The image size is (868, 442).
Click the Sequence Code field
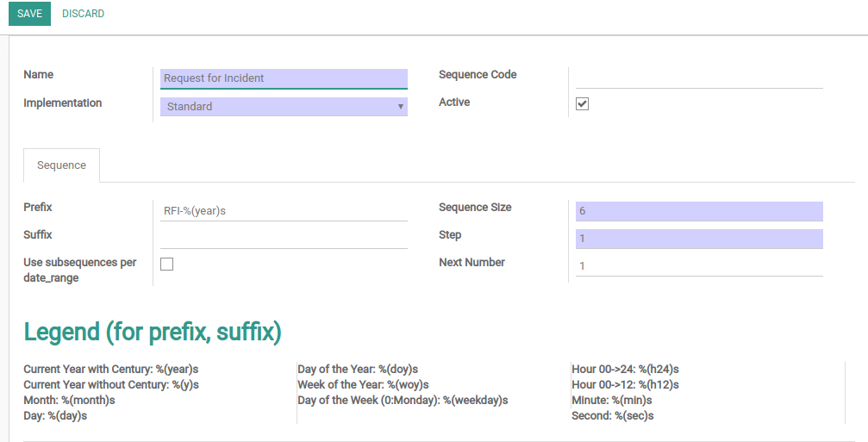[x=699, y=78]
